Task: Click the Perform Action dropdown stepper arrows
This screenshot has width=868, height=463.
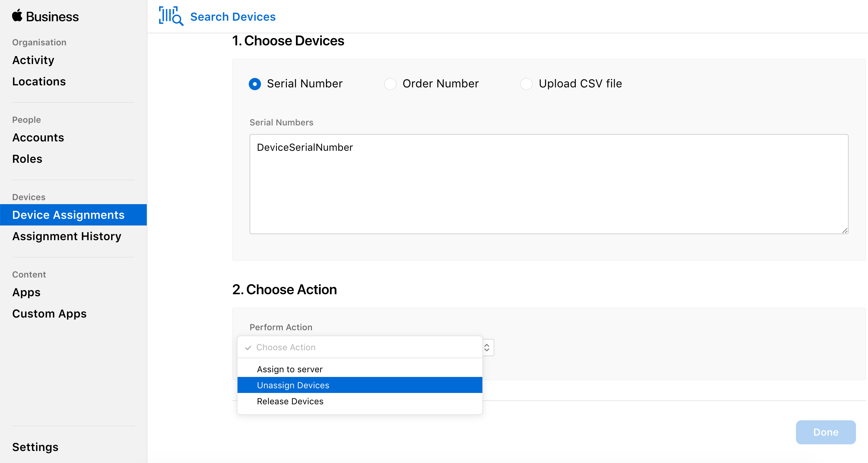Action: point(487,348)
